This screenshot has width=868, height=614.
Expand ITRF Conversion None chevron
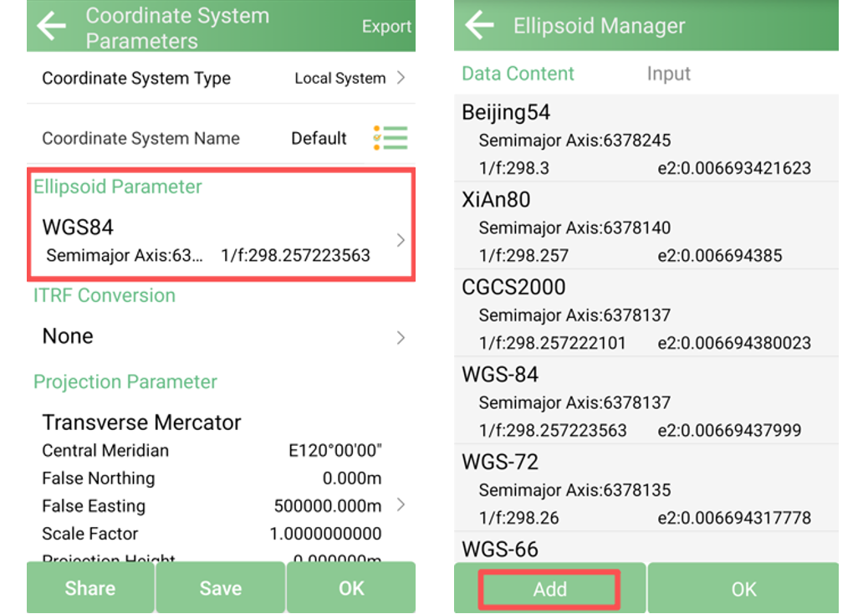point(401,337)
